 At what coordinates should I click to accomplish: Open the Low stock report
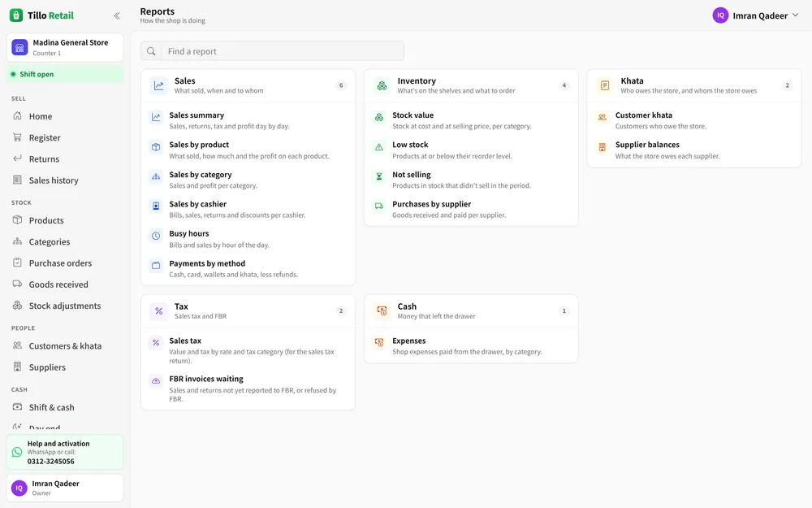tap(471, 150)
